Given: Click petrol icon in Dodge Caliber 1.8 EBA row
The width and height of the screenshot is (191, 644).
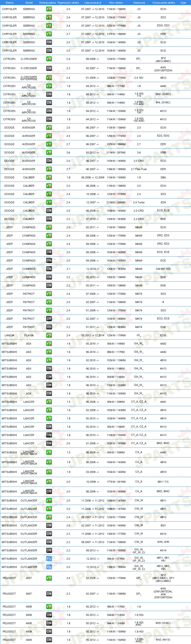Looking at the screenshot, I should tap(49, 177).
